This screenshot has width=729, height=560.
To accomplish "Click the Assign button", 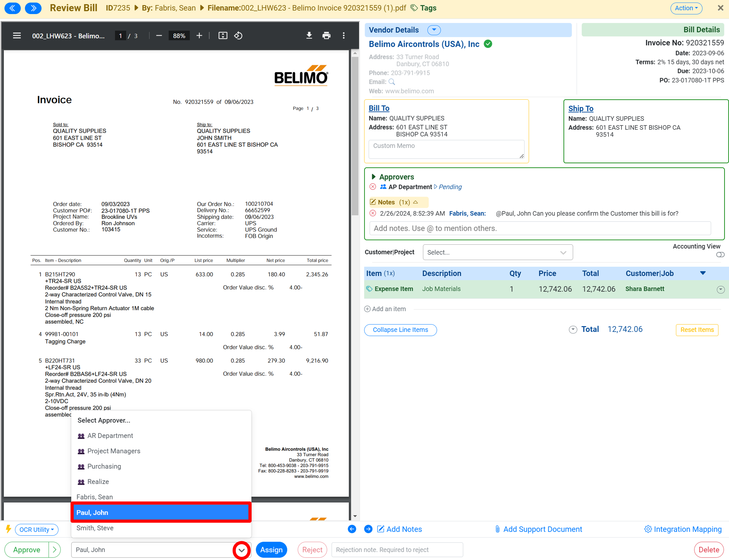I will (271, 550).
